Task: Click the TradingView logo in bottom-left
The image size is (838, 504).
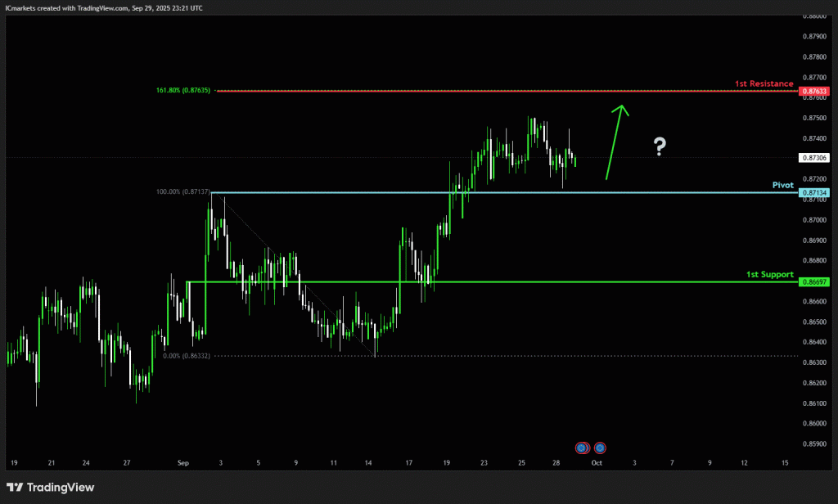Action: (x=51, y=488)
